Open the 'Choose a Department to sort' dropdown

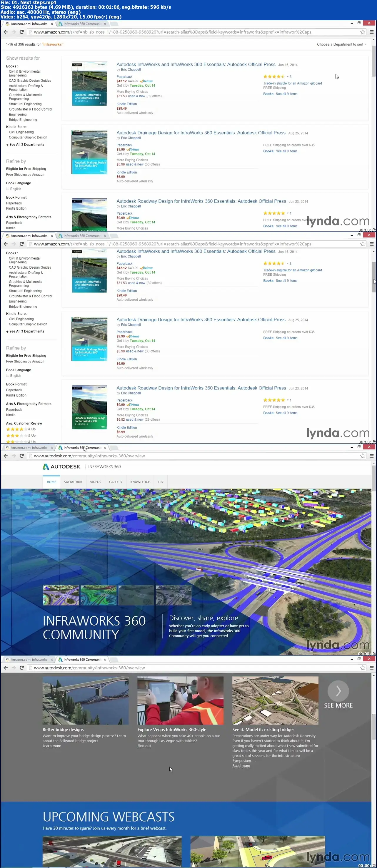pos(341,44)
